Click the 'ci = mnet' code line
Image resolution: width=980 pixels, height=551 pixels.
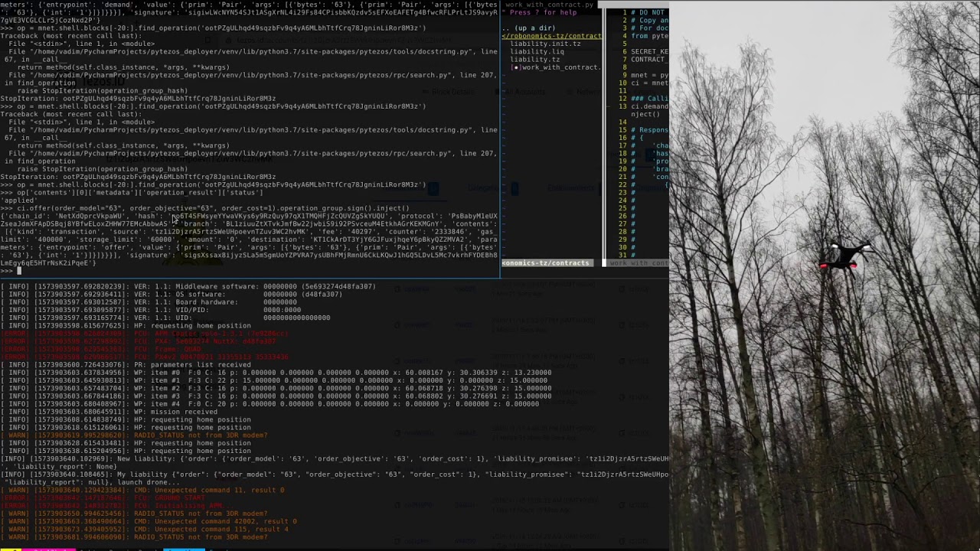click(649, 83)
